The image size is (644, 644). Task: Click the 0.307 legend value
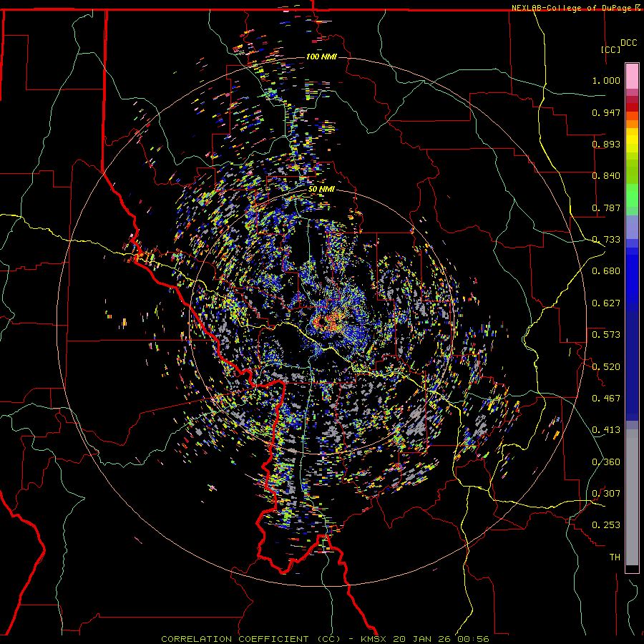tap(606, 494)
